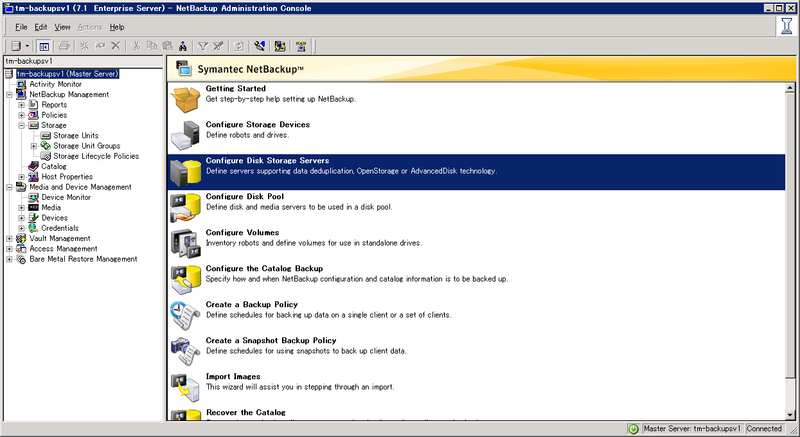800x437 pixels.
Task: Open the dropdown arrow beside the server toolbar icon
Action: [x=27, y=46]
